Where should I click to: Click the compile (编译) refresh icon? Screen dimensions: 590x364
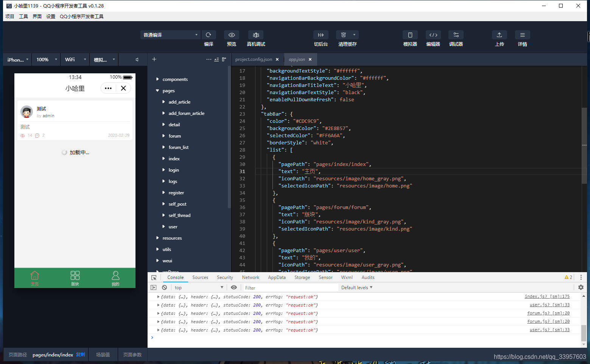click(x=208, y=35)
